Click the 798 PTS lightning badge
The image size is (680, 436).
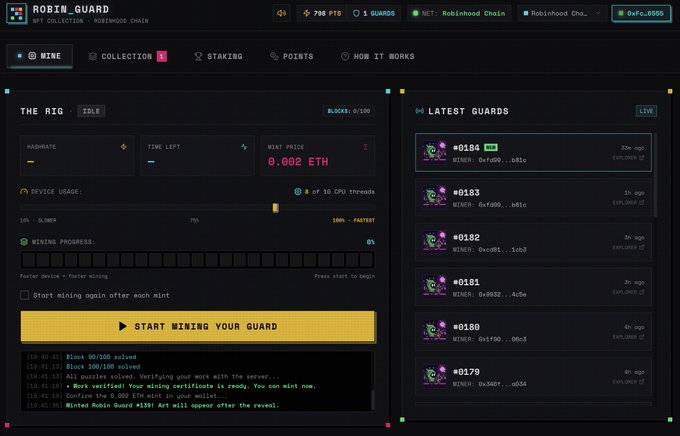pos(322,13)
